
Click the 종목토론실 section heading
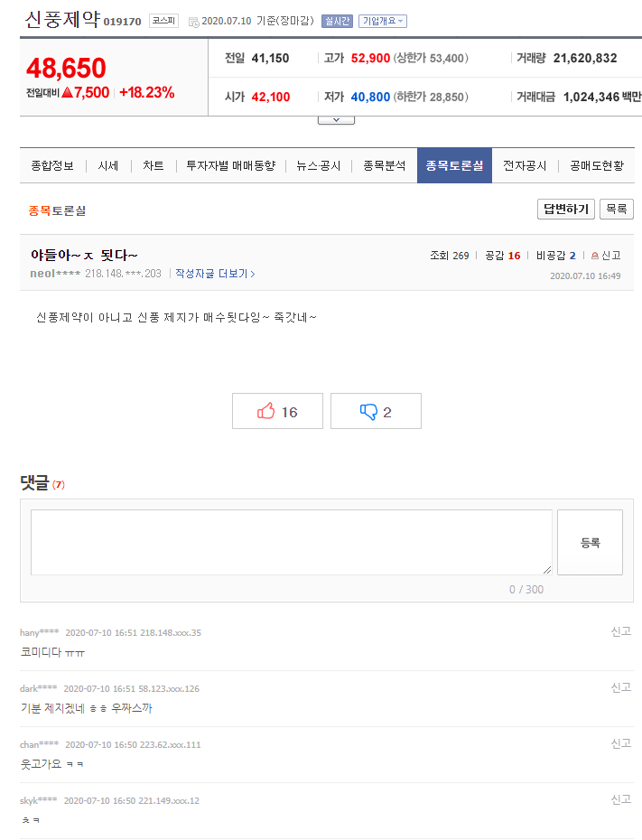point(57,210)
